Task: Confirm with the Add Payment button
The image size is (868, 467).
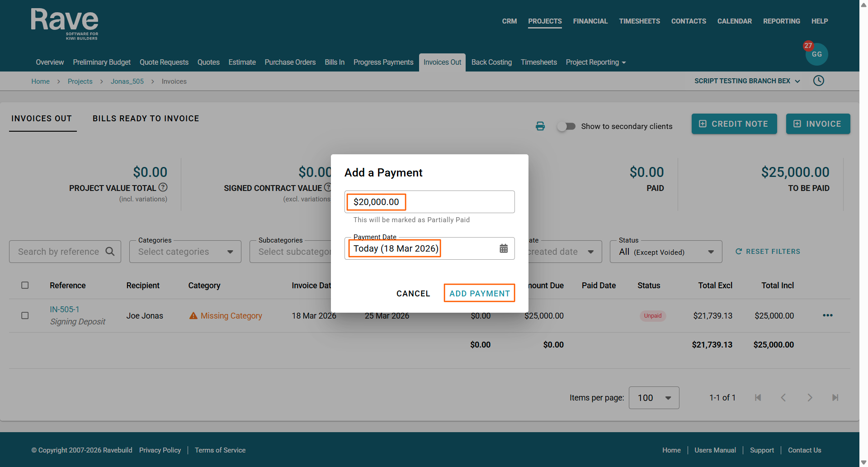Action: click(479, 293)
